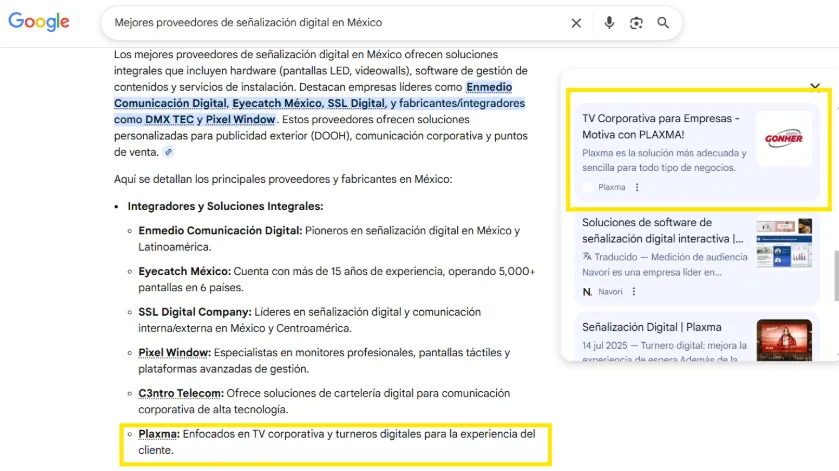Open the 'SSL Digital' highlighted link

tap(356, 103)
